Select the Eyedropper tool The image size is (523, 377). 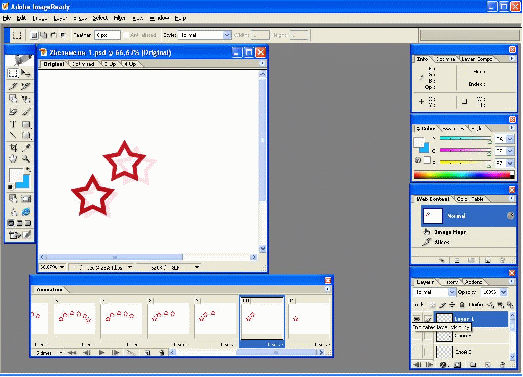(x=26, y=147)
